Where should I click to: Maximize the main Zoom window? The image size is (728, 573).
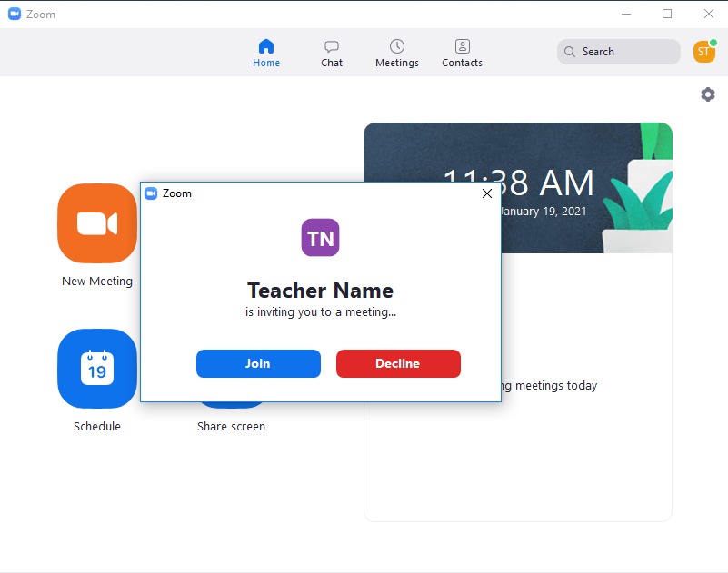point(667,14)
